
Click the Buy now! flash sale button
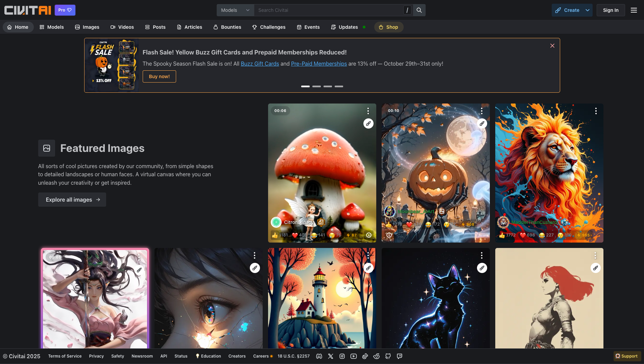tap(159, 76)
